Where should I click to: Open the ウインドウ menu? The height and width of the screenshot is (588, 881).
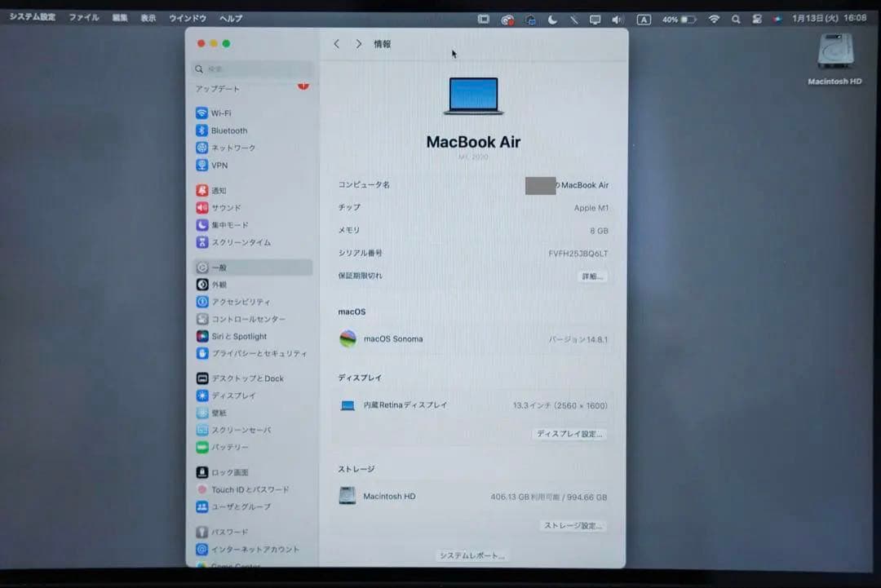point(188,18)
